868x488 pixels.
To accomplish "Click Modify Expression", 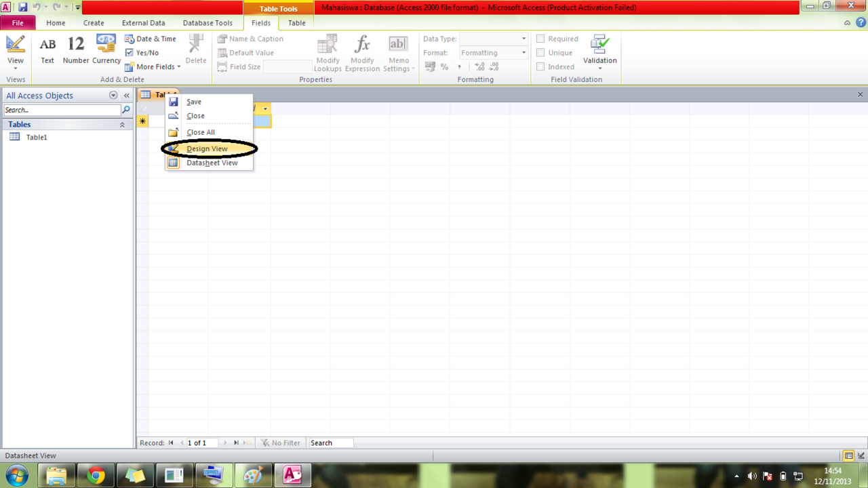I will 362,54.
